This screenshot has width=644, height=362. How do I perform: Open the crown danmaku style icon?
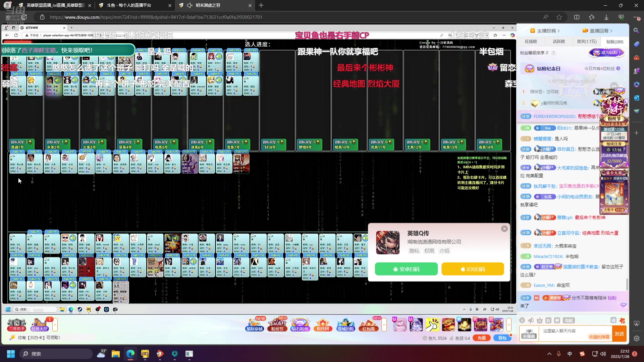click(x=539, y=320)
